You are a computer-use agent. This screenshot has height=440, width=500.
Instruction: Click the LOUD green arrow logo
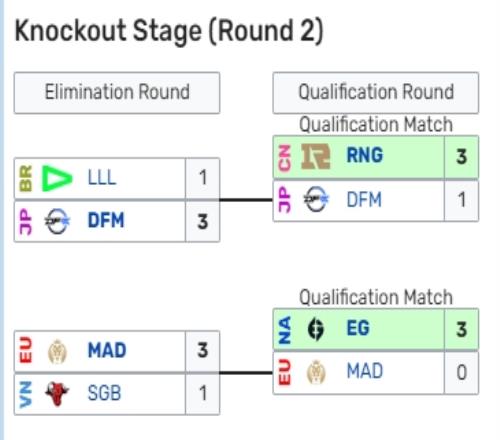pyautogui.click(x=57, y=178)
